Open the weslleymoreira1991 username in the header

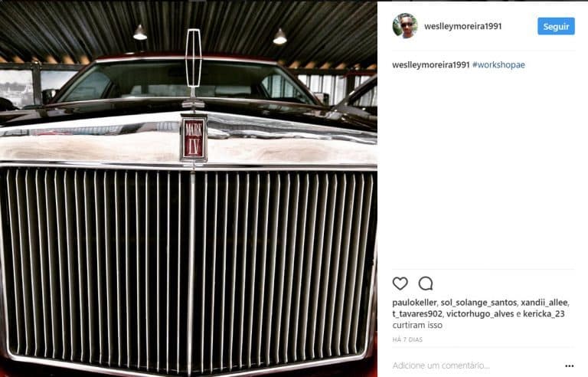pyautogui.click(x=462, y=26)
